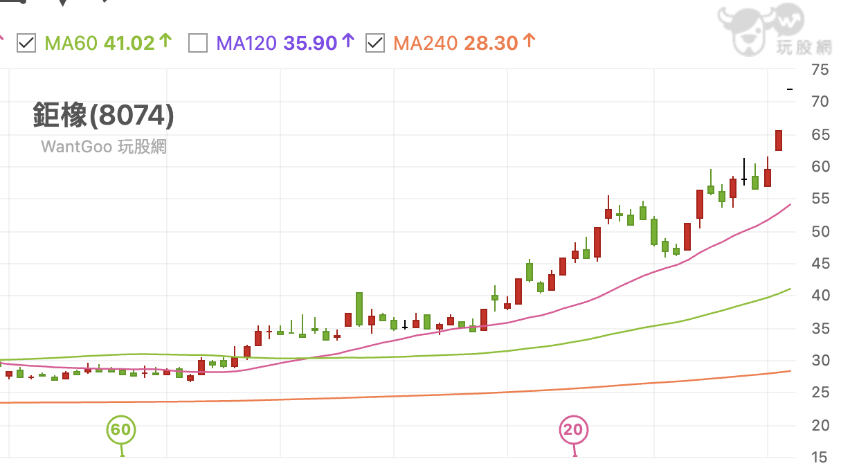Click the MA240 label text

click(425, 43)
